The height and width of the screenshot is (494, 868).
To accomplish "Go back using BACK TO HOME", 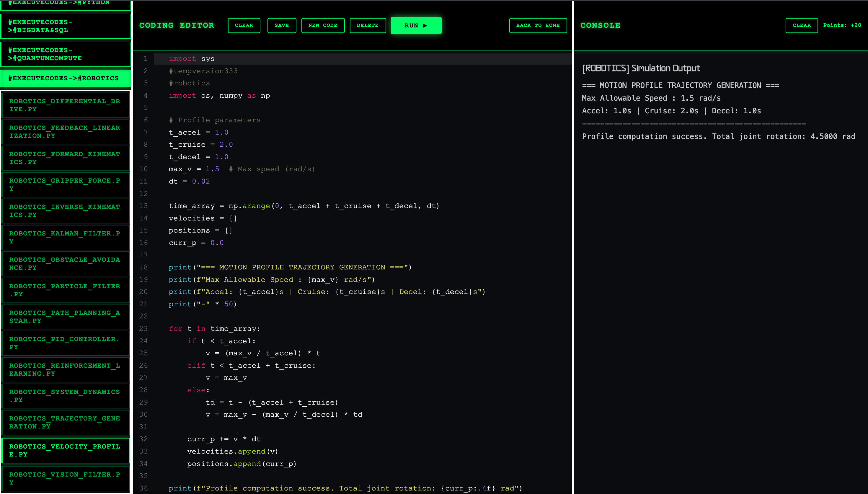I will [538, 25].
